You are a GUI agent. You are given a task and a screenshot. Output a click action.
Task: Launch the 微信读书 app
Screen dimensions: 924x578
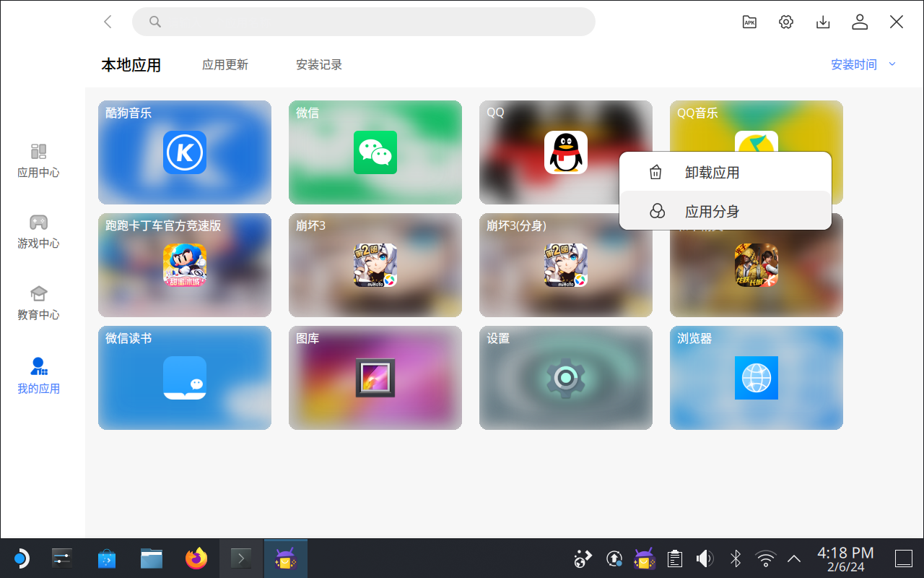point(185,378)
